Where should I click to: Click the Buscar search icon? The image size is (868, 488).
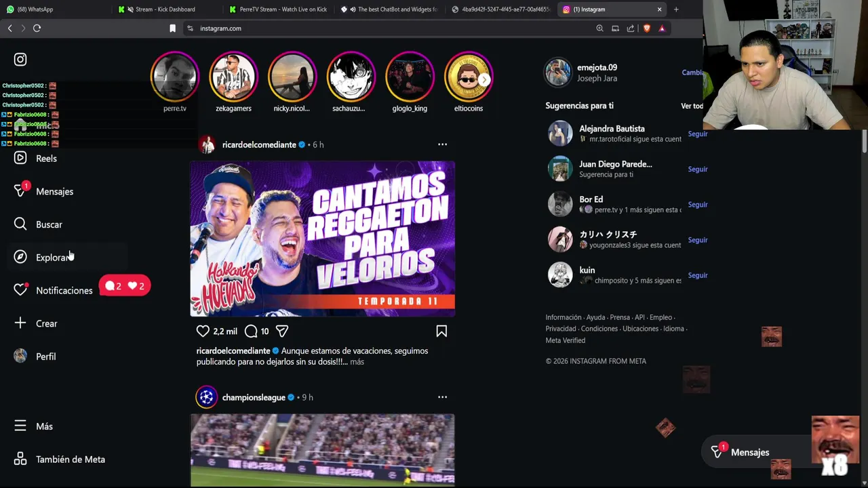click(20, 224)
